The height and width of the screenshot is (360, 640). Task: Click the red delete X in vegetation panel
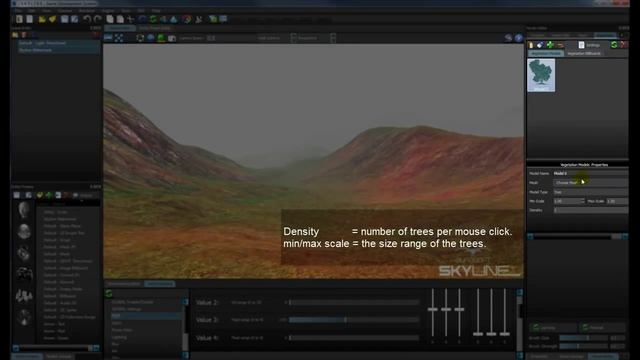point(624,45)
